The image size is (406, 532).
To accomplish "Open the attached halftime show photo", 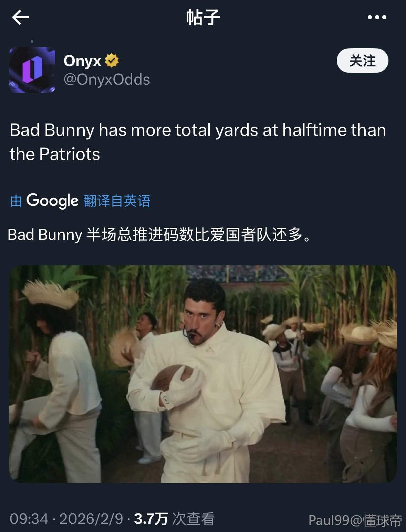I will click(x=203, y=374).
